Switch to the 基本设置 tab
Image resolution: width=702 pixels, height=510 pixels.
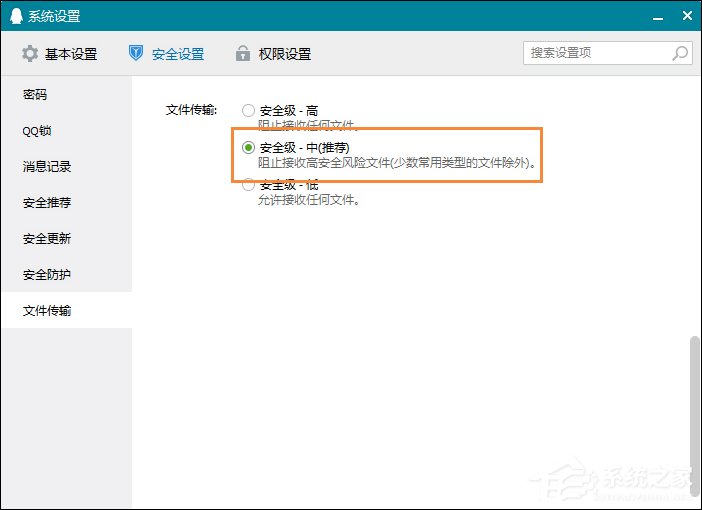click(70, 54)
